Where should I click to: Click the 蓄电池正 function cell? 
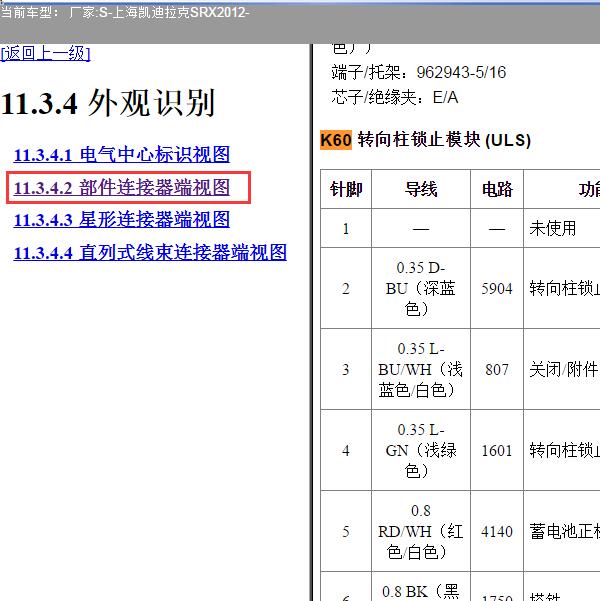(562, 531)
